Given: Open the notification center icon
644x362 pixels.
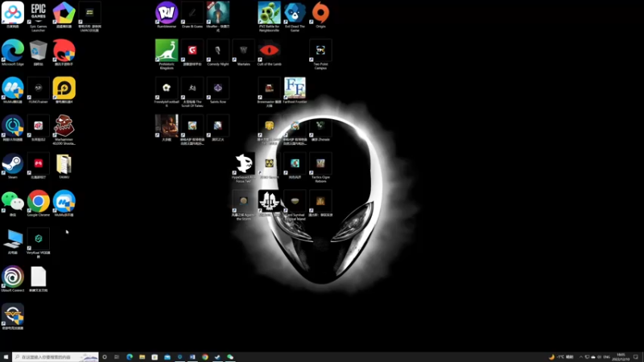Looking at the screenshot, I should click(x=636, y=357).
